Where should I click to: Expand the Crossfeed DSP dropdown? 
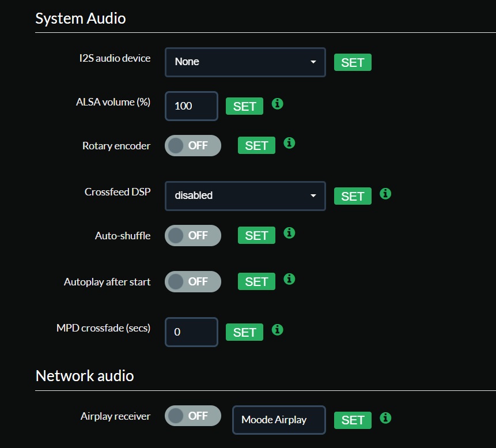coord(245,196)
